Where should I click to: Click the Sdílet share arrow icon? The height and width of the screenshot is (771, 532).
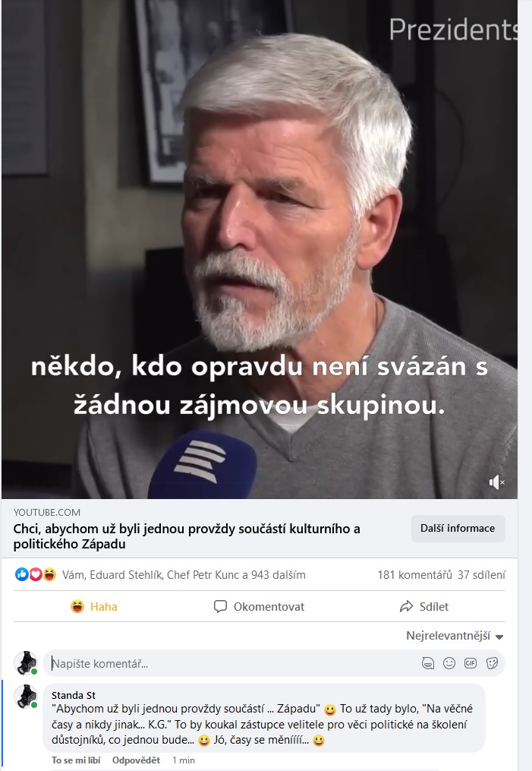click(406, 606)
